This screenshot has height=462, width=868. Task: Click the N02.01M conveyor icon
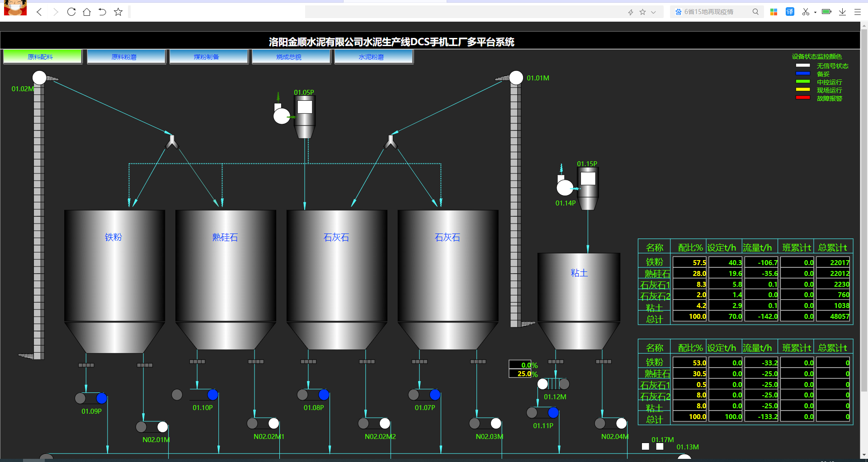(152, 427)
